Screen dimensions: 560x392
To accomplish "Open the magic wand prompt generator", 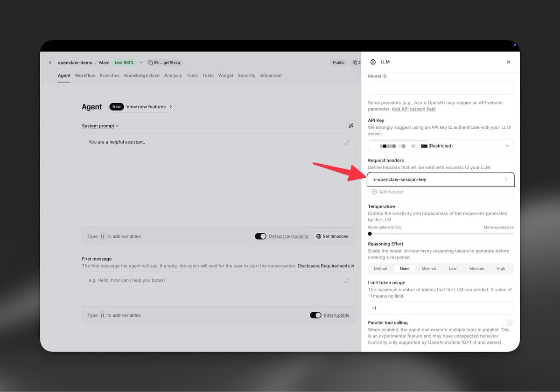I will [x=350, y=126].
